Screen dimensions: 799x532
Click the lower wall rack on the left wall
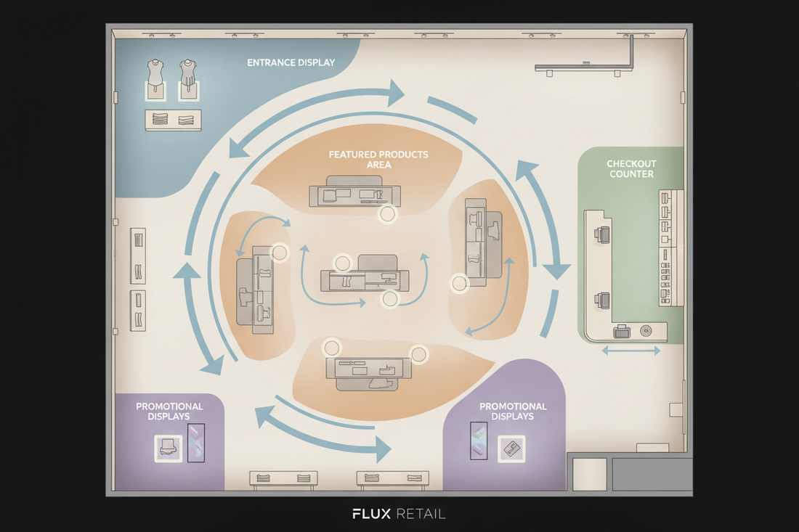(137, 311)
